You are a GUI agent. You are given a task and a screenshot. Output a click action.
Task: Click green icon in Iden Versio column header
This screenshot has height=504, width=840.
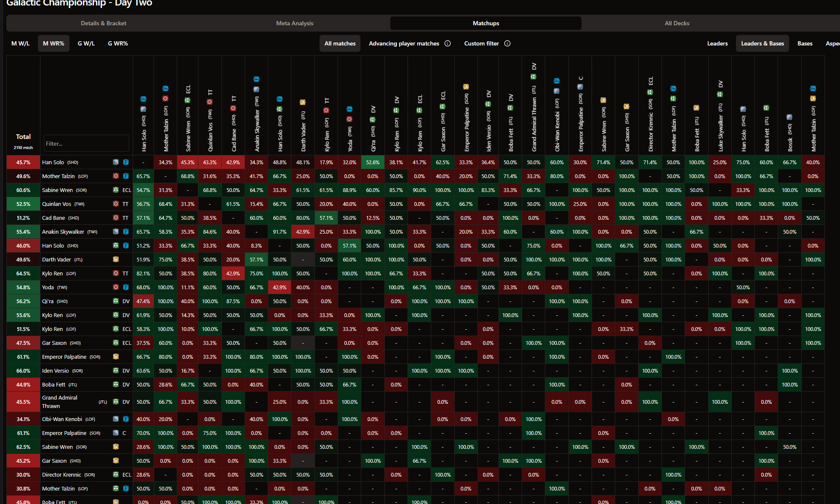pyautogui.click(x=488, y=104)
